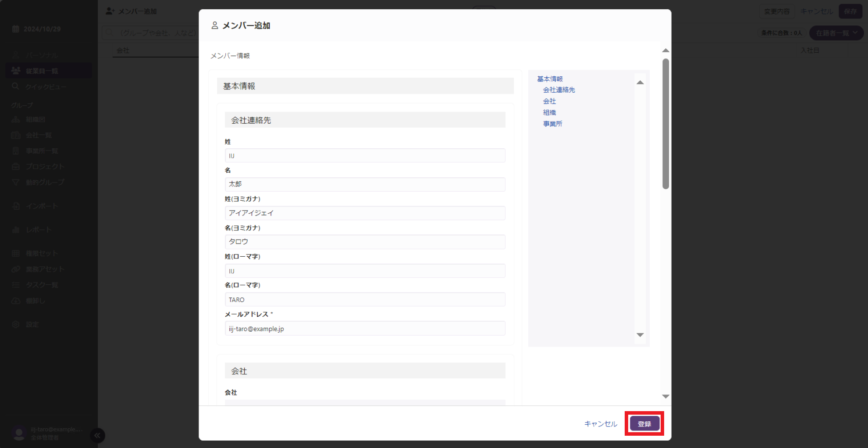The image size is (868, 448).
Task: Jump to 会社連絡先 section link
Action: 559,90
